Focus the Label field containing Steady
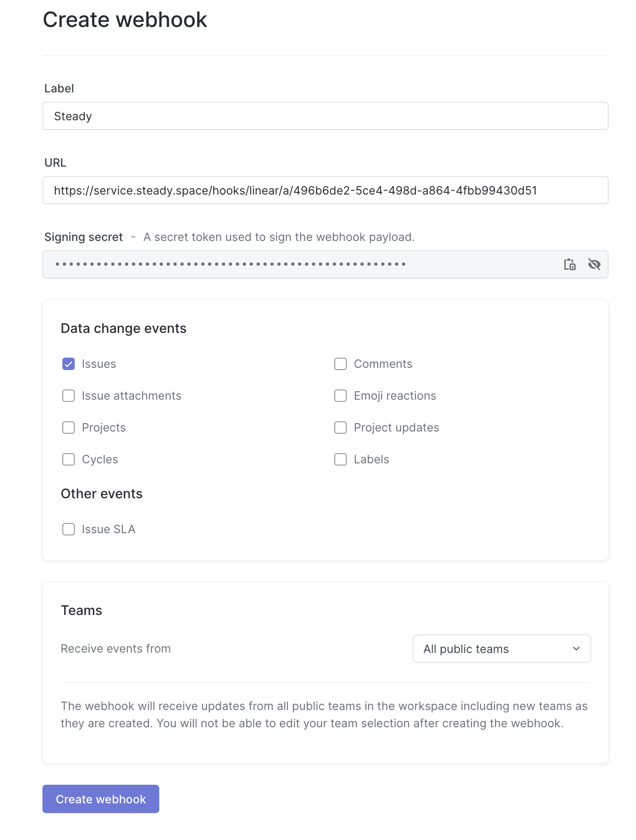 [326, 116]
